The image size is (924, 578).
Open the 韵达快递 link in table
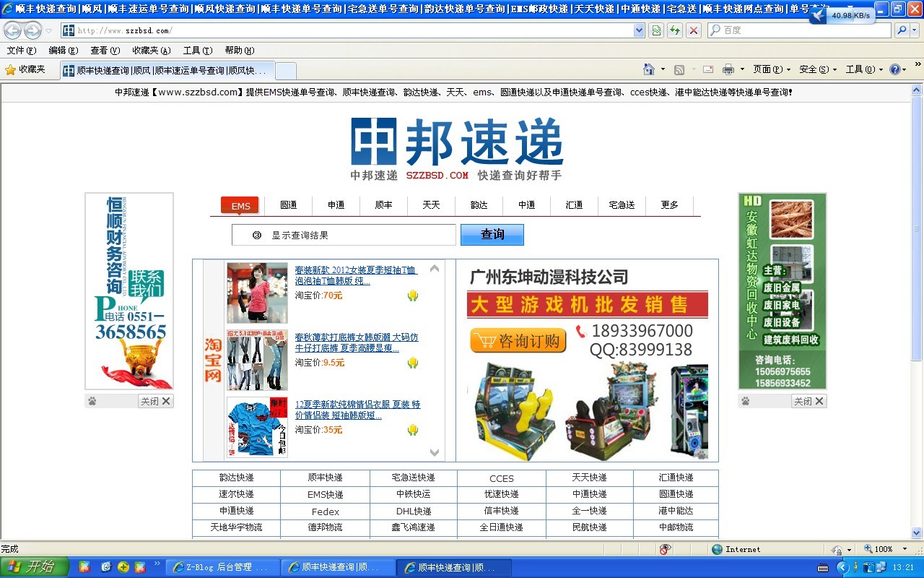coord(236,478)
